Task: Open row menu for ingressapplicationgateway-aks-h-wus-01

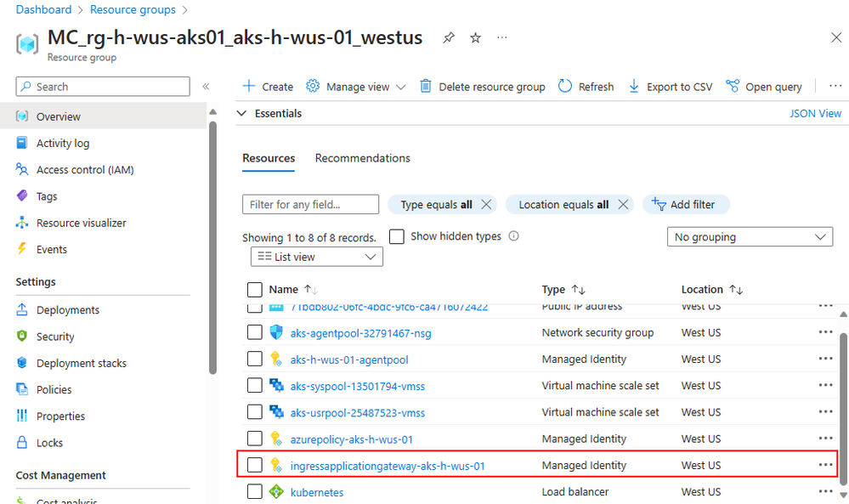Action: (x=825, y=465)
